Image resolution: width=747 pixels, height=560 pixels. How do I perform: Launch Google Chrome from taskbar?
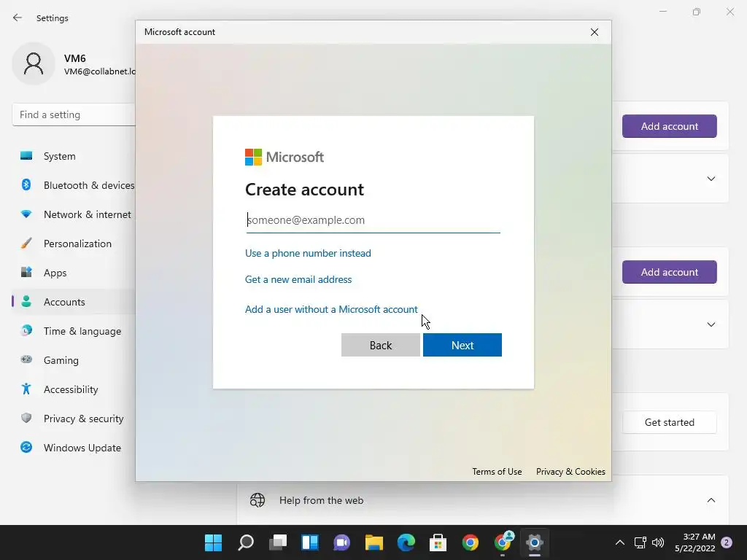(x=471, y=542)
